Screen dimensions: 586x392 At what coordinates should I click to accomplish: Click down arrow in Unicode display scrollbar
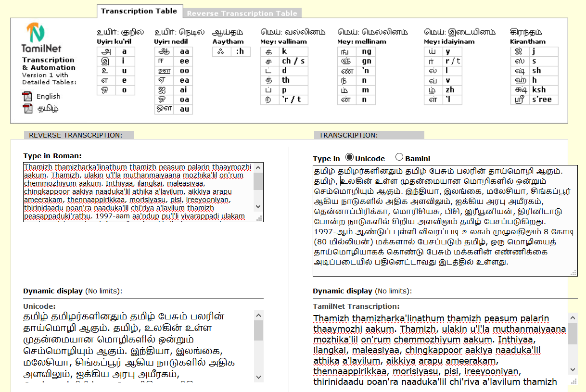258,377
